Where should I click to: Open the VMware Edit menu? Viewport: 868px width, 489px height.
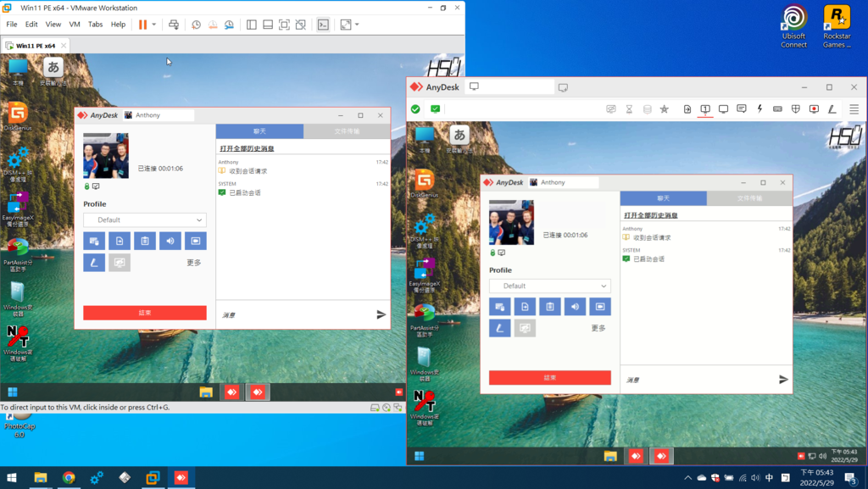[x=31, y=25]
